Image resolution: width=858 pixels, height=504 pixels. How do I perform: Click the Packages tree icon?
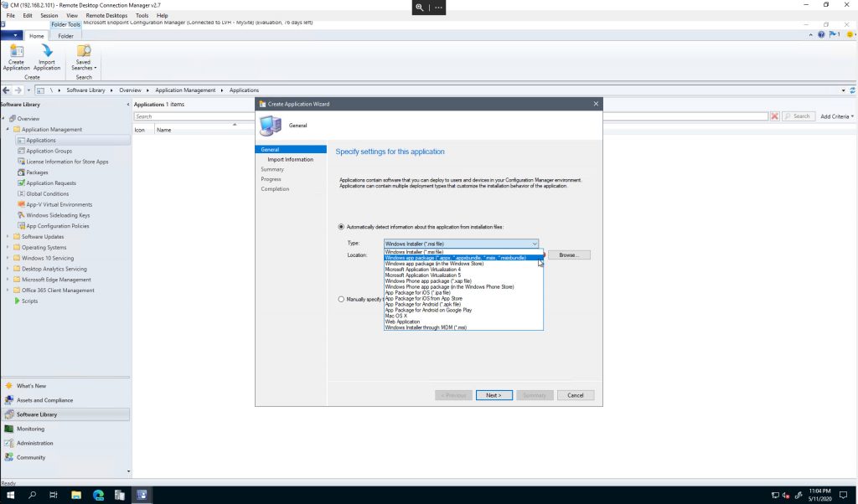21,172
